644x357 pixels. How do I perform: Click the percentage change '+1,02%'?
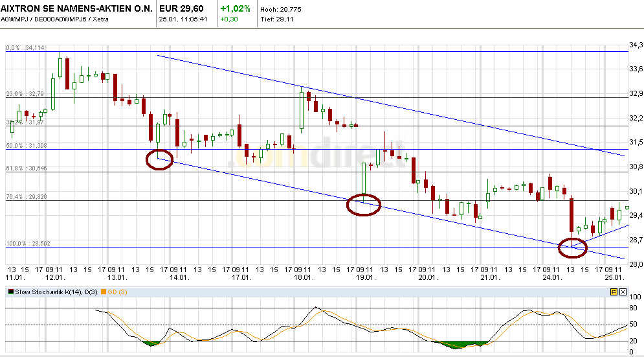coord(236,8)
